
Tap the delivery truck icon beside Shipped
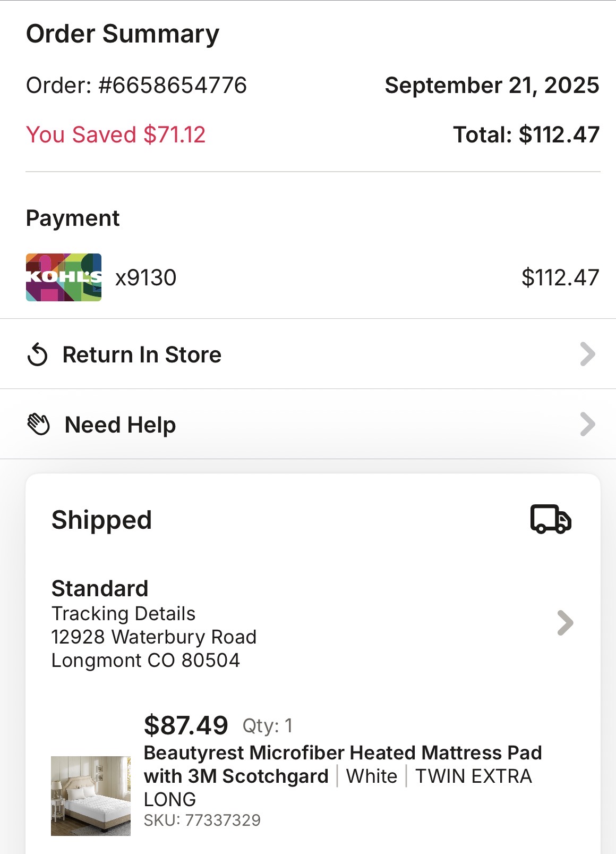tap(551, 519)
